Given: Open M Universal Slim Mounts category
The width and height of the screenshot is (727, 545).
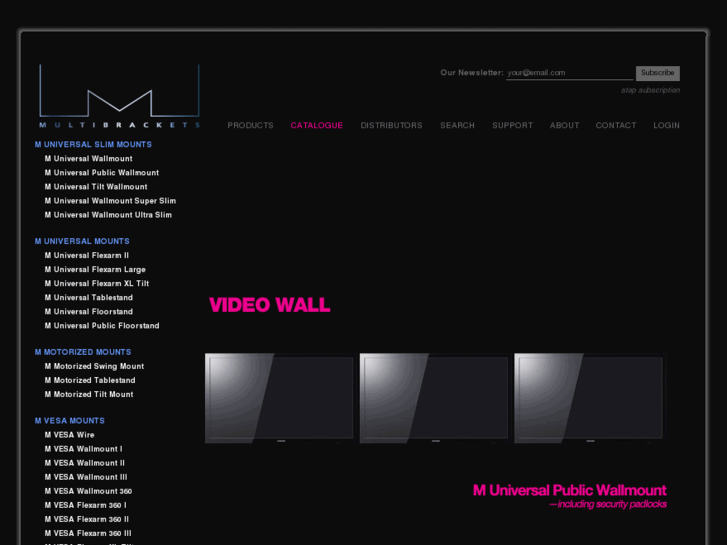Looking at the screenshot, I should pyautogui.click(x=93, y=145).
